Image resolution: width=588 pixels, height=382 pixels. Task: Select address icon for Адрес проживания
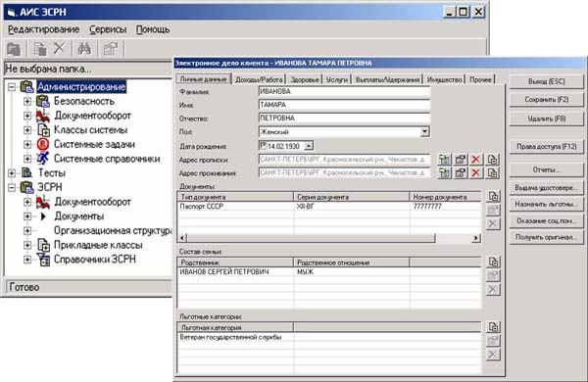(445, 173)
